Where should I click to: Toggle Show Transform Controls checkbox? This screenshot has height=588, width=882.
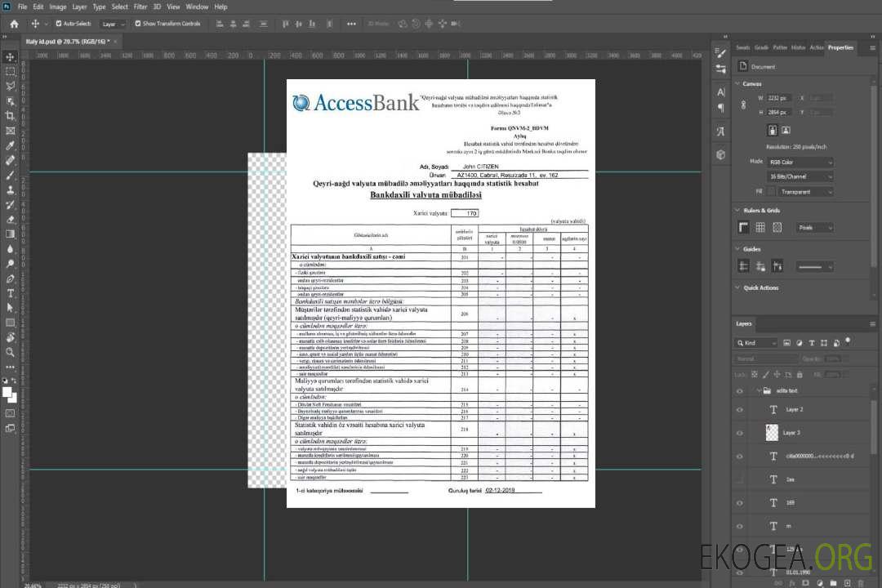coord(138,24)
